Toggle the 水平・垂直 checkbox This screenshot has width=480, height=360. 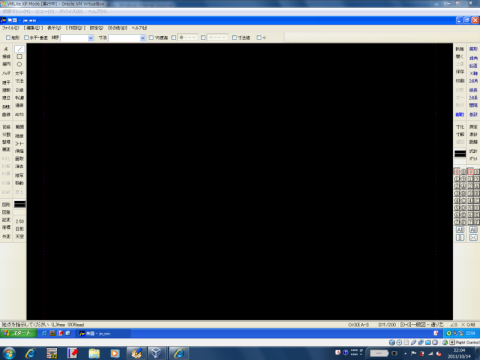tap(26, 38)
